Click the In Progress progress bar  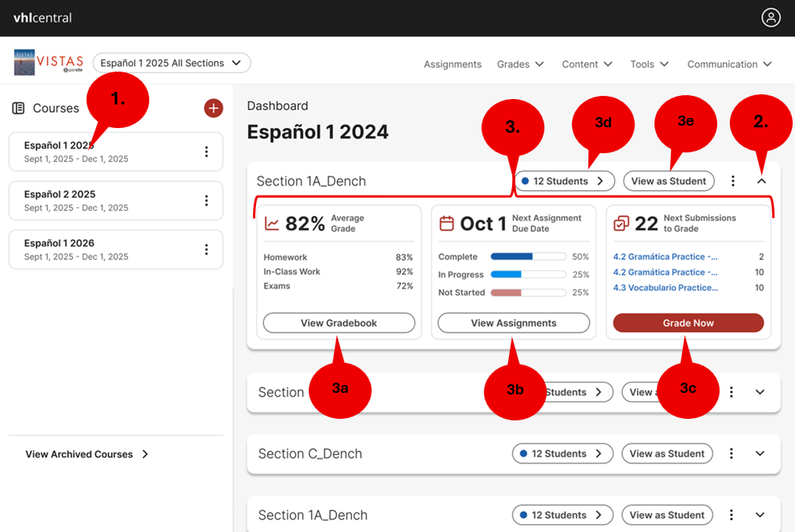[529, 274]
